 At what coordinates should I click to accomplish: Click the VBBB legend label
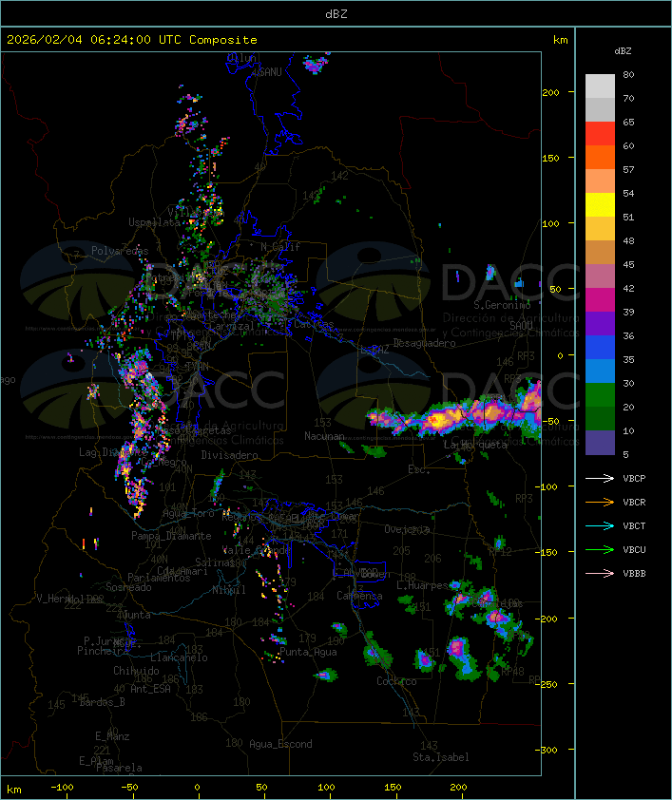click(x=634, y=573)
